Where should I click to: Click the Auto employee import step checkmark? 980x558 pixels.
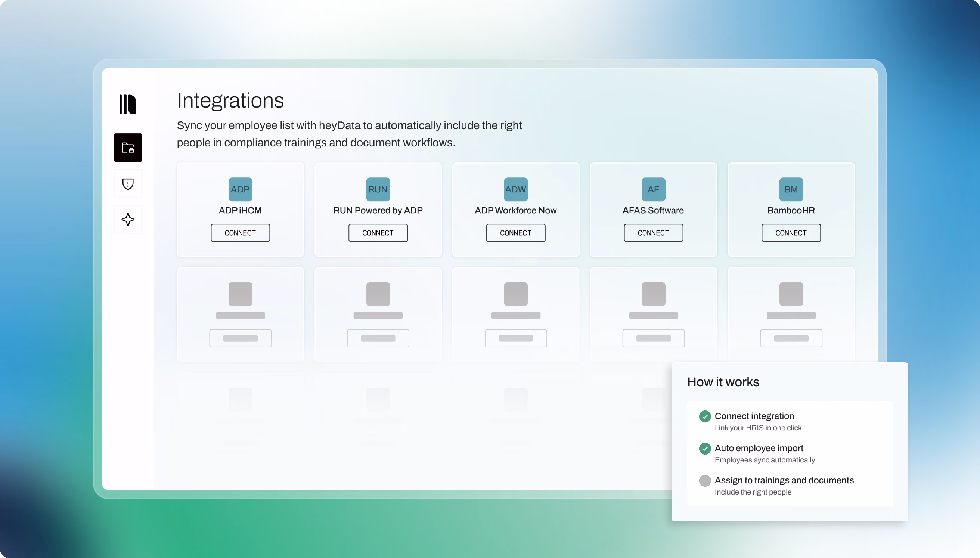705,449
